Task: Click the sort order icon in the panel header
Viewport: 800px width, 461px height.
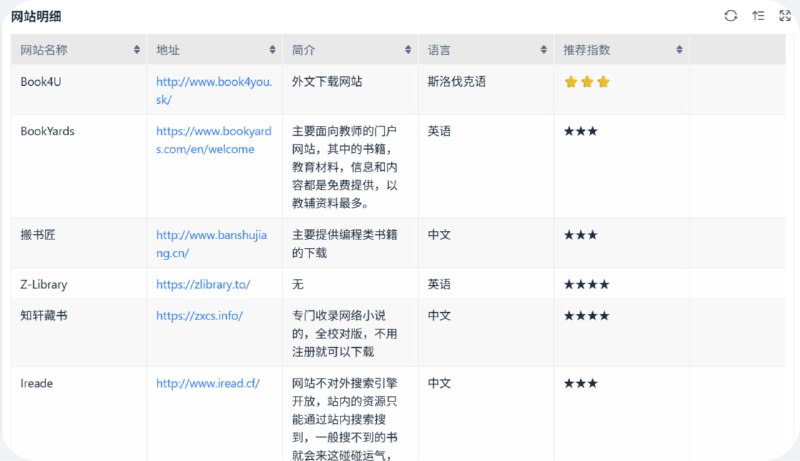Action: tap(758, 16)
